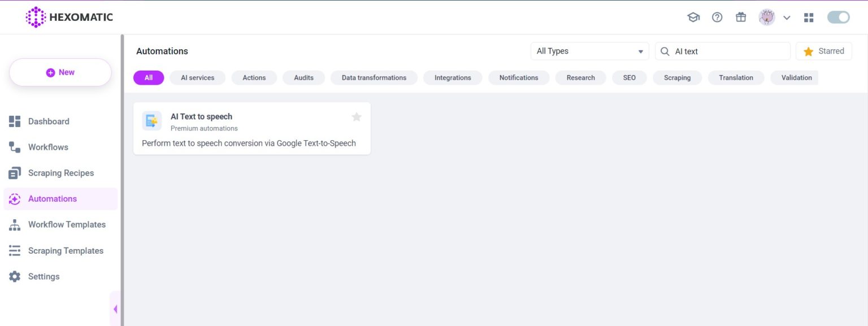The image size is (868, 326).
Task: Open the All Types dropdown
Action: [589, 51]
